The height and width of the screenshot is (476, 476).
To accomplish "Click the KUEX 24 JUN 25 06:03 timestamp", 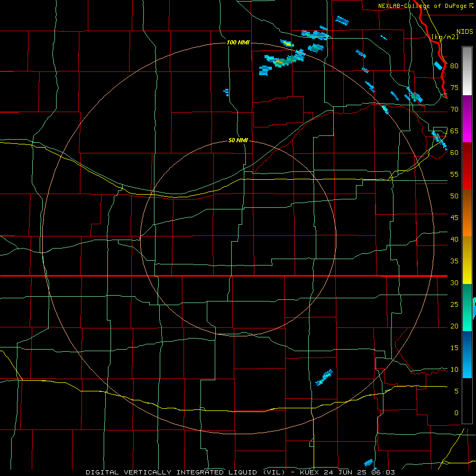I will (347, 472).
